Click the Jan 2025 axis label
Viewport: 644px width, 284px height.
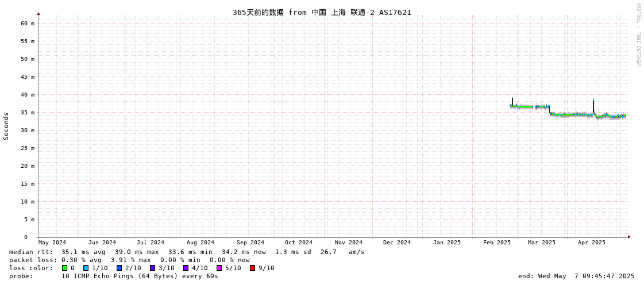pyautogui.click(x=447, y=243)
